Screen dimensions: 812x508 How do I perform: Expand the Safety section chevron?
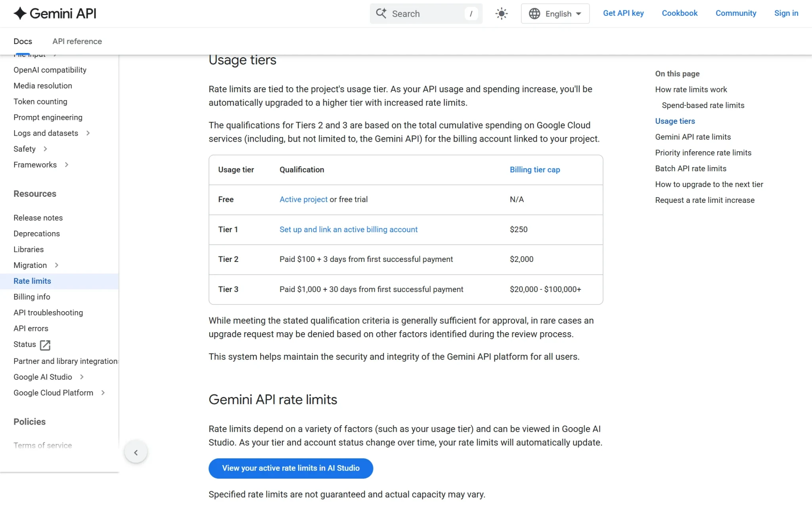pyautogui.click(x=45, y=149)
